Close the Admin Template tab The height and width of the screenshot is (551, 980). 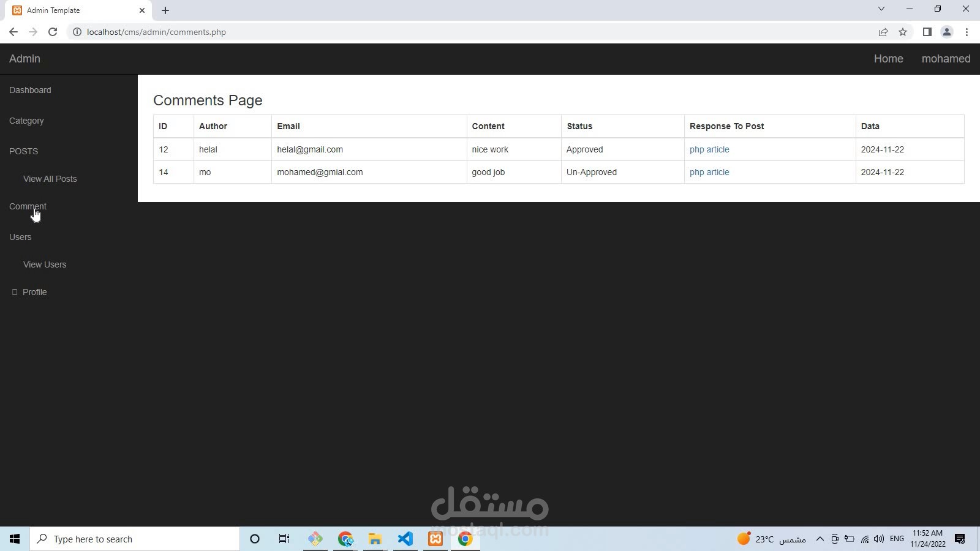pyautogui.click(x=142, y=10)
